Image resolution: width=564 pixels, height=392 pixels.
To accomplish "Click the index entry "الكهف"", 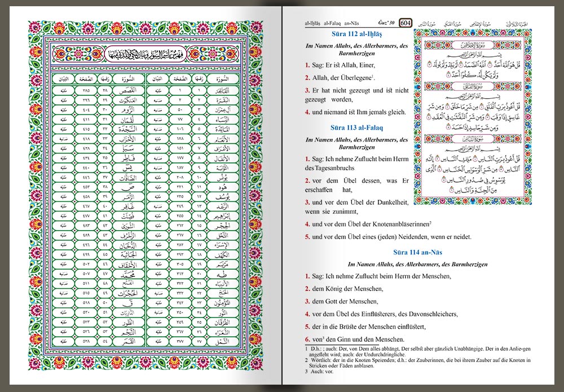I will pyautogui.click(x=223, y=255).
